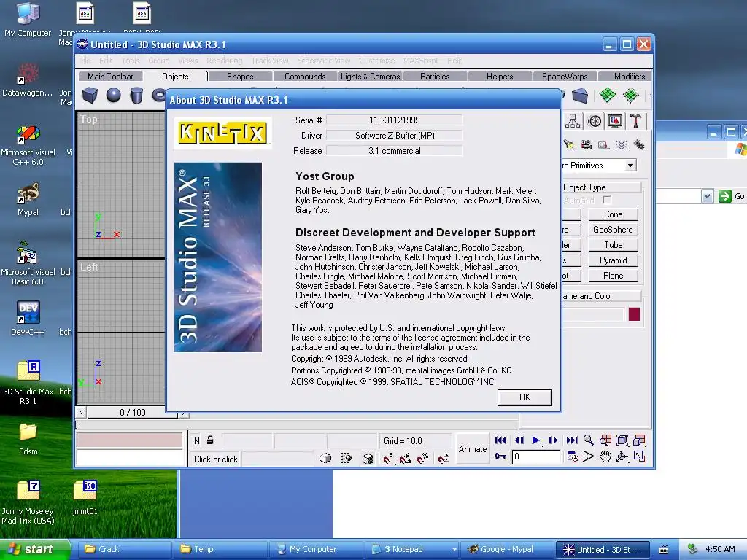The image size is (747, 560).
Task: Click the Field-of-View viewport control
Action: pos(589,456)
